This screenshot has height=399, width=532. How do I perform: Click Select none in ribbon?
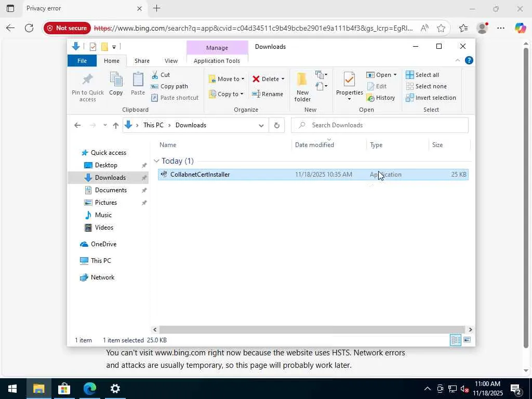click(426, 86)
